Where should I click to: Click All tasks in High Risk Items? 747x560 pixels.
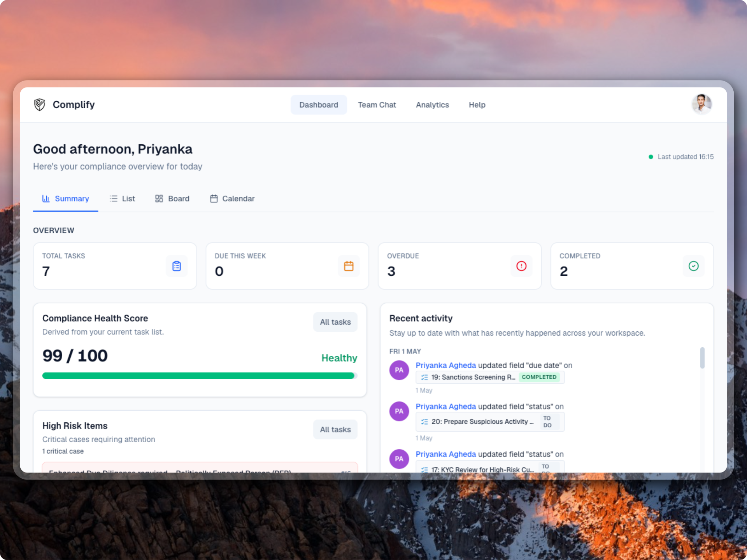pos(335,429)
